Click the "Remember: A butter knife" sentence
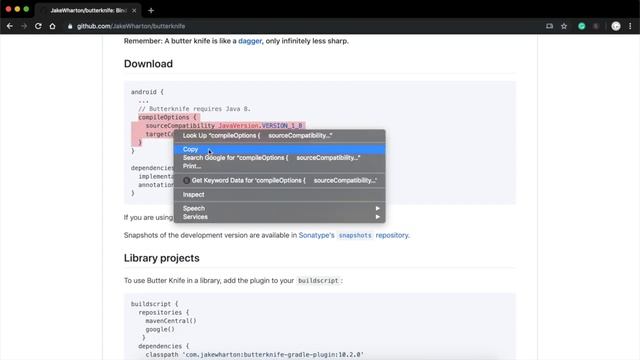Image resolution: width=640 pixels, height=360 pixels. pyautogui.click(x=236, y=41)
